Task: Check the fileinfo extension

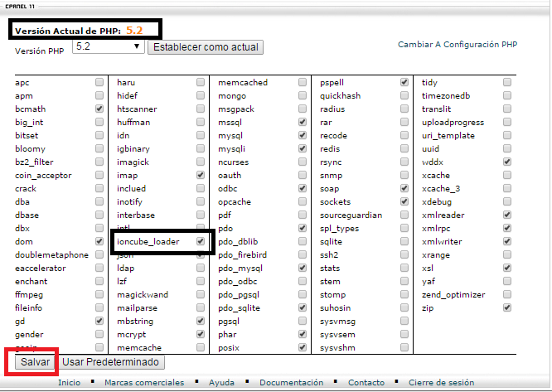Action: coord(99,307)
